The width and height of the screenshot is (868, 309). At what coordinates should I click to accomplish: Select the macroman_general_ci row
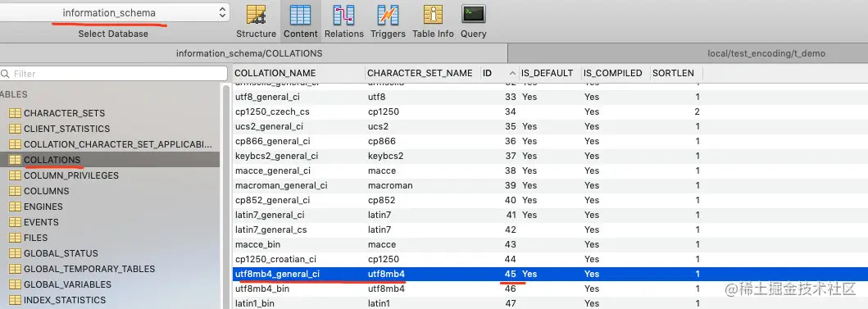[x=550, y=185]
